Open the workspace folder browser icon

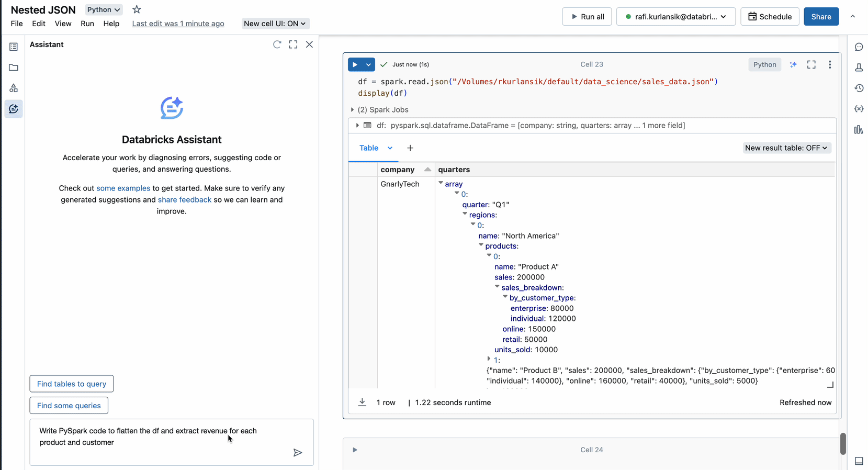pos(14,68)
